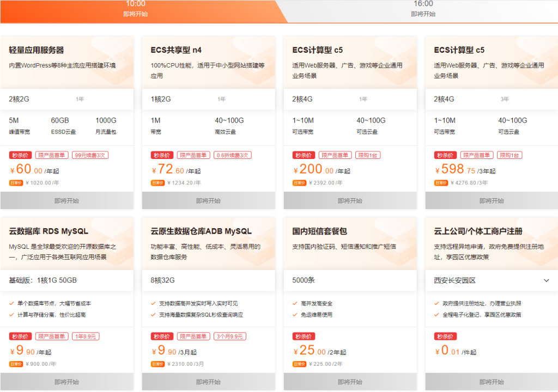Click the 5M 峰值带宽 spec

(20, 126)
